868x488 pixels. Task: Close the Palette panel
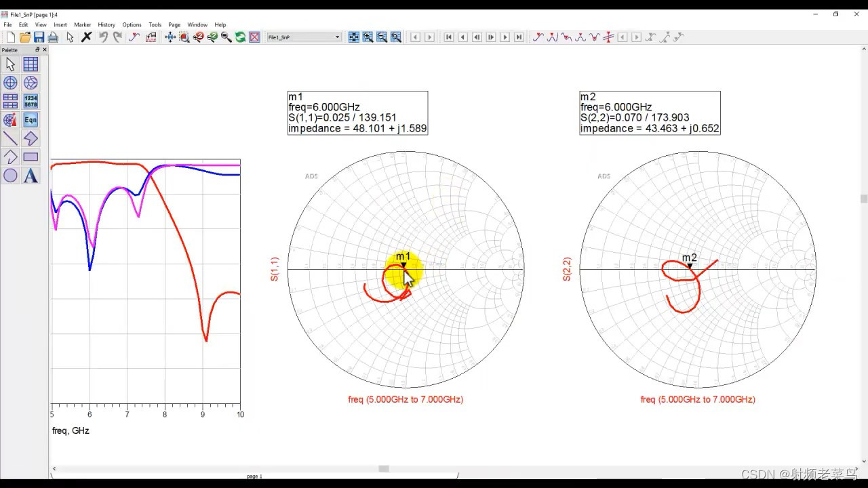pos(45,49)
